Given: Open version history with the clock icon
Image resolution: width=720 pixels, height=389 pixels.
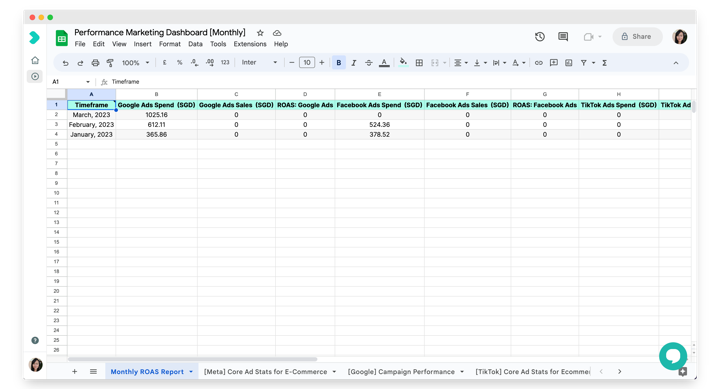Looking at the screenshot, I should pos(540,37).
